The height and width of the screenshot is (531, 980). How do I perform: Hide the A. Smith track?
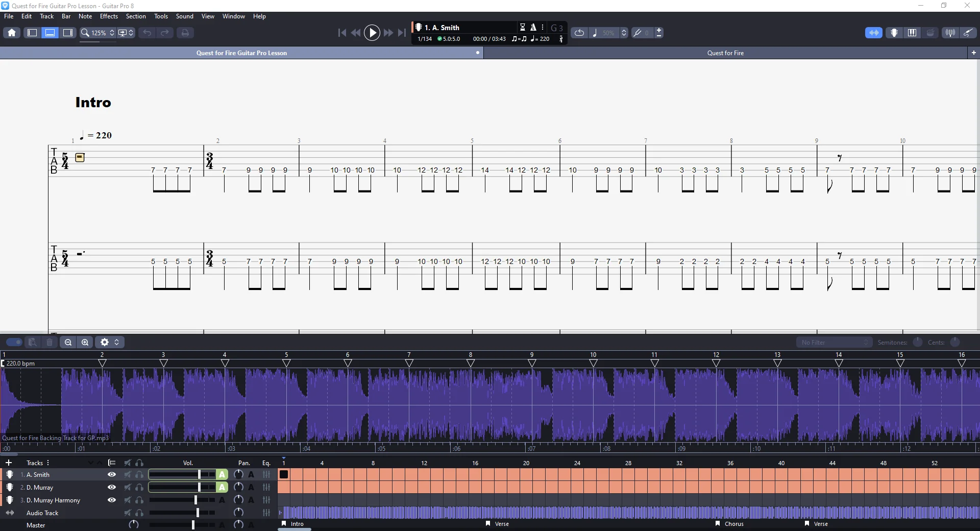pyautogui.click(x=111, y=474)
